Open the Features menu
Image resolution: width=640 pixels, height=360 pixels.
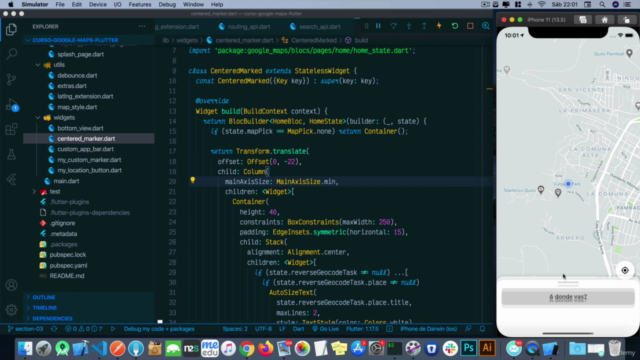(140, 4)
